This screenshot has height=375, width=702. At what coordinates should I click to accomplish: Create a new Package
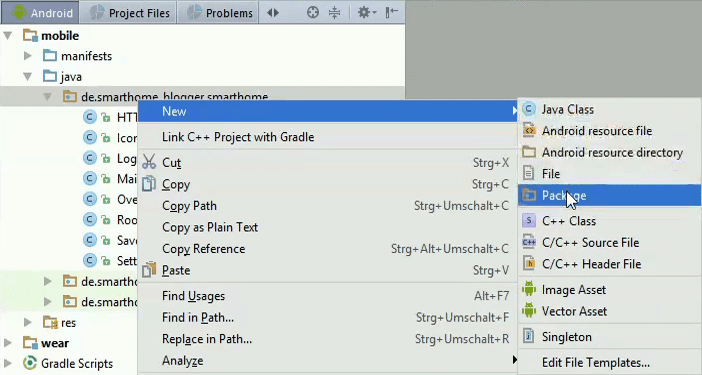click(x=610, y=195)
